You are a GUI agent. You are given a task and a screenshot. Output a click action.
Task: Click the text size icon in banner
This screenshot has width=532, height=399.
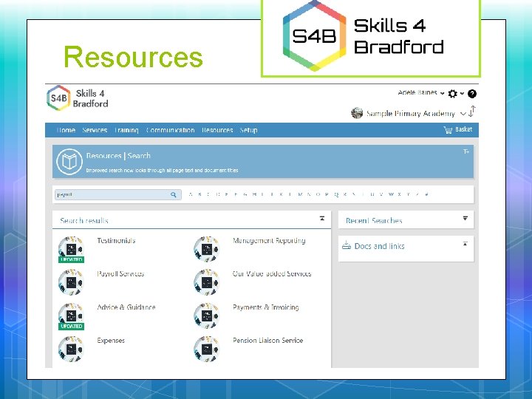pyautogui.click(x=466, y=151)
